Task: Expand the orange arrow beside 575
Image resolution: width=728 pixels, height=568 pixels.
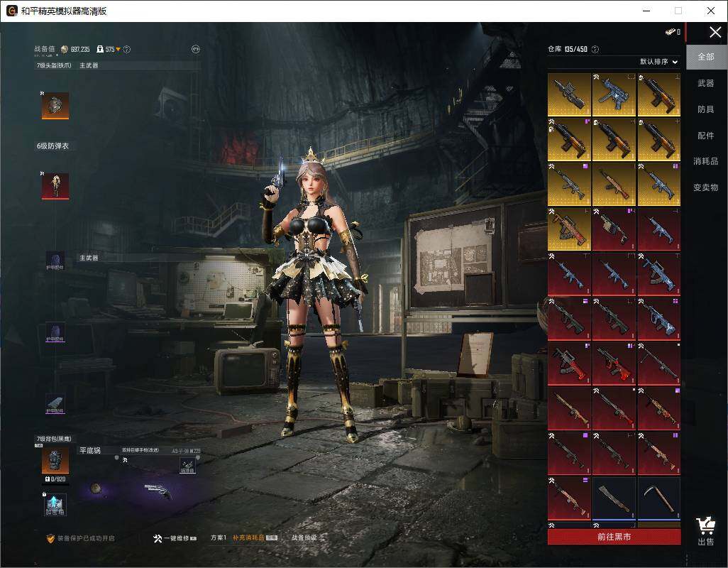Action: (118, 49)
